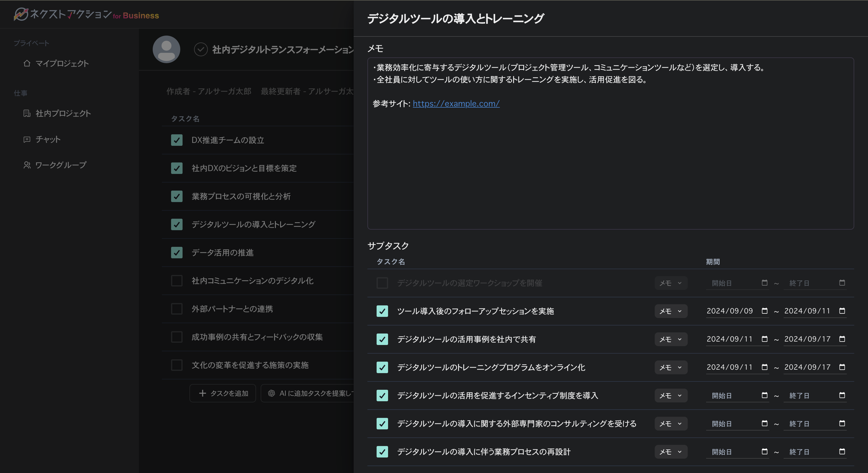Open start date calendar for オンライン化 row
868x473 pixels.
pos(765,367)
